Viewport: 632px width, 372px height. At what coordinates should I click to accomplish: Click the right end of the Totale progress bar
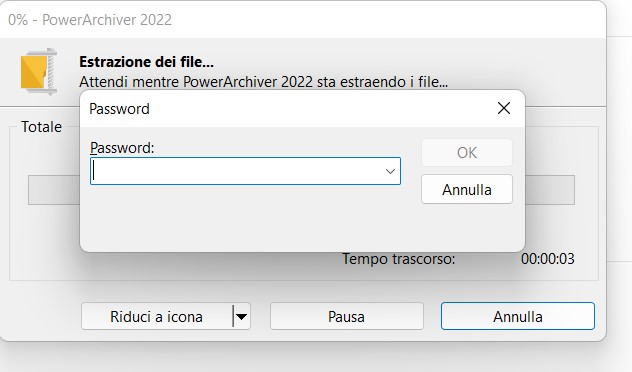pyautogui.click(x=550, y=190)
